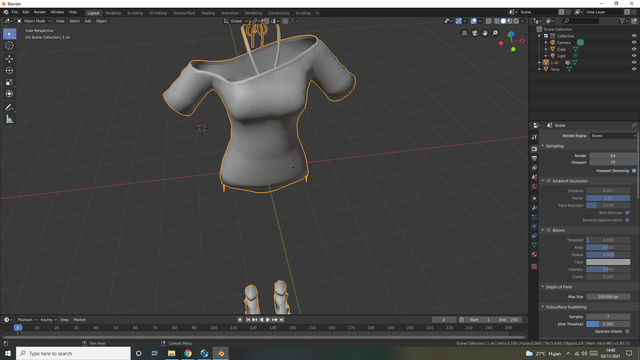Enable Ambient Occlusion panel checkbox
Screen dimensions: 640x360
pos(549,181)
